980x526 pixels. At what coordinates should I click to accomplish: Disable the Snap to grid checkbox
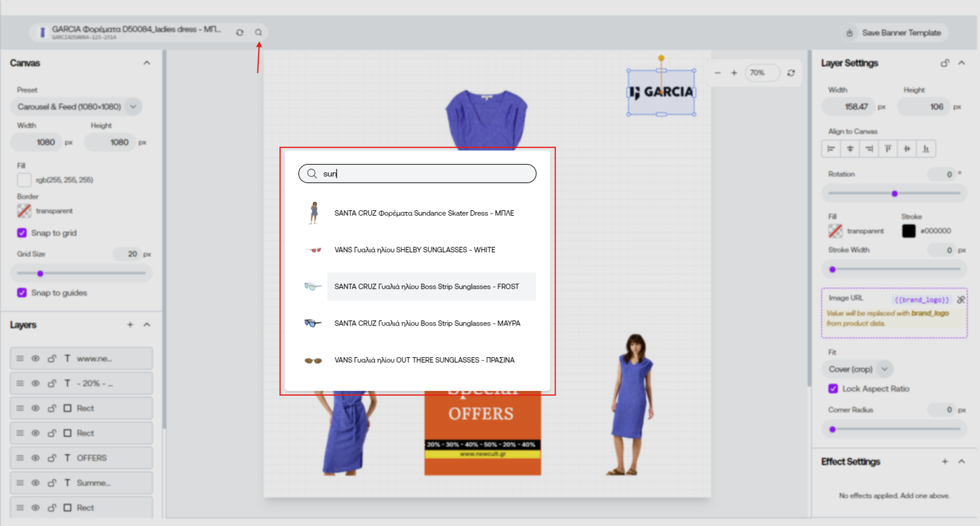tap(22, 233)
